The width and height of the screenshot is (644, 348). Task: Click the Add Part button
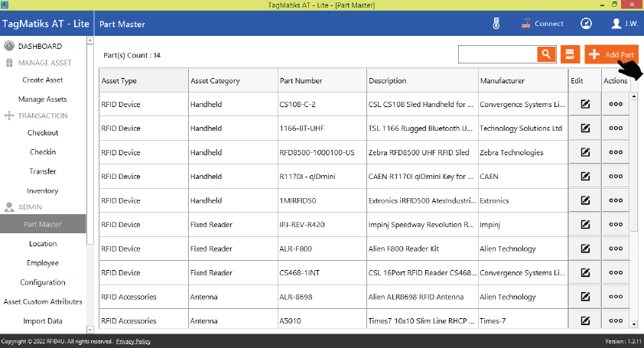click(x=610, y=55)
